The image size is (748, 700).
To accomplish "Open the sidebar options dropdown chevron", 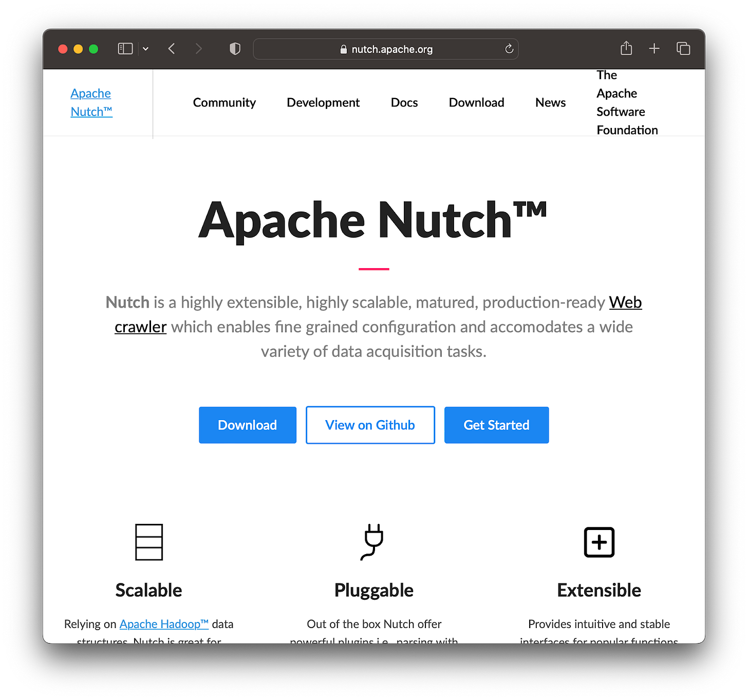I will click(146, 49).
